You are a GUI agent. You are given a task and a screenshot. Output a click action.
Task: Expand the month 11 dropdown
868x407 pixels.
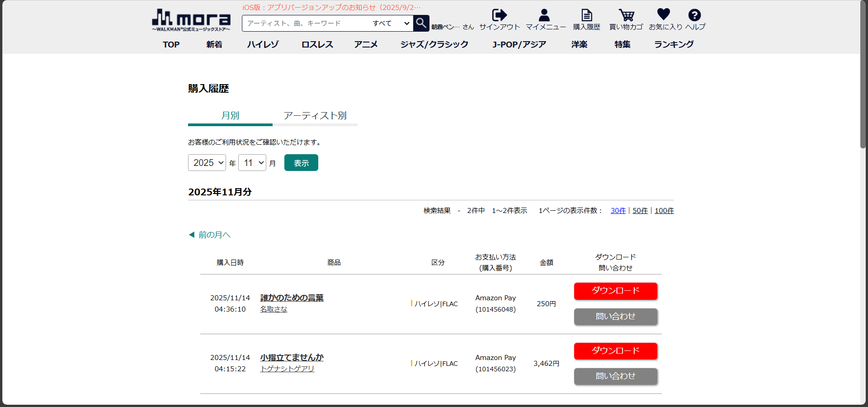click(252, 163)
